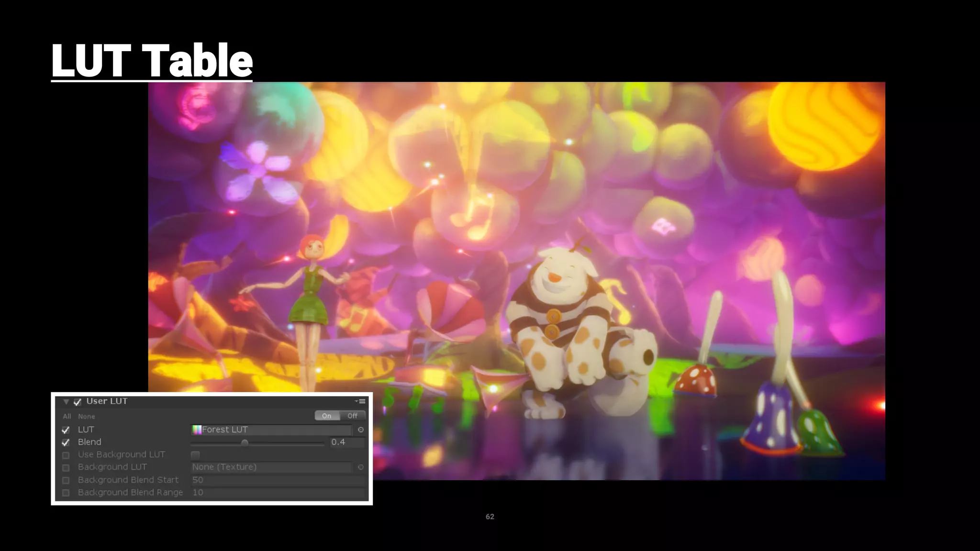The width and height of the screenshot is (980, 551).
Task: Switch effect to Off
Action: coord(353,416)
